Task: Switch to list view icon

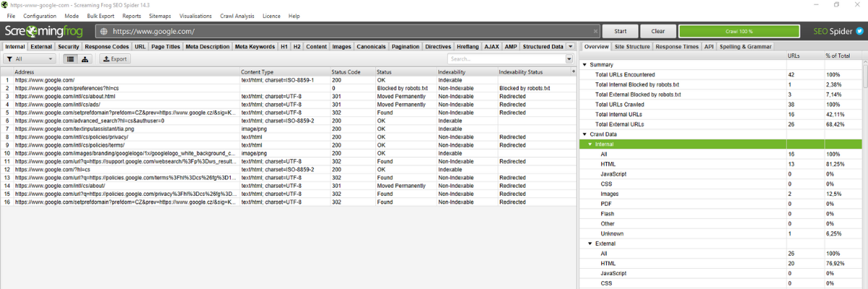Action: coord(71,59)
